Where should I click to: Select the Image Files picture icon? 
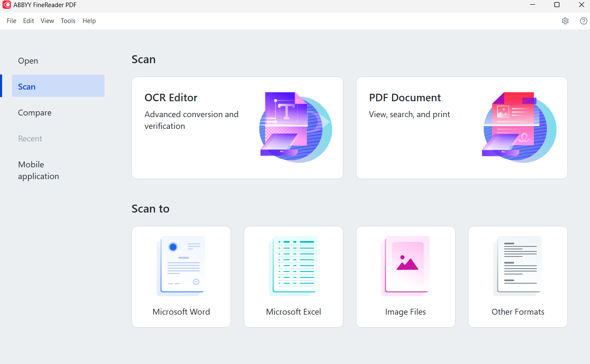click(405, 266)
